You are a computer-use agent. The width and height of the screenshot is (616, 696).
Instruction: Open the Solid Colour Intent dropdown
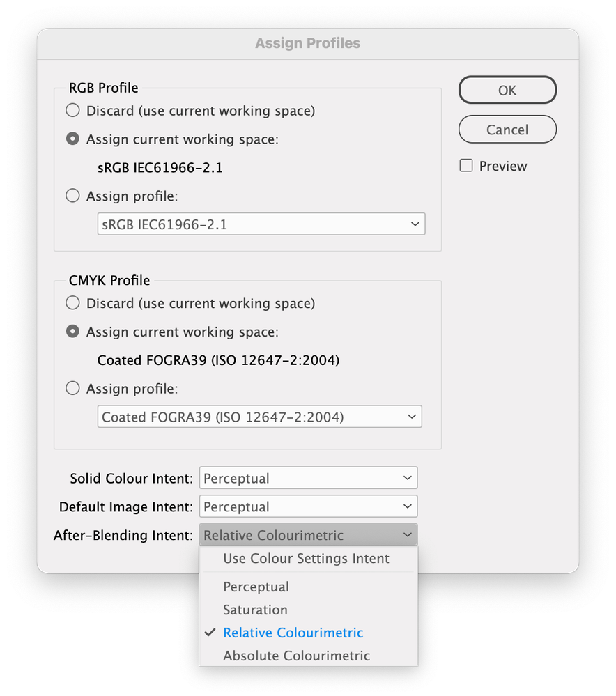click(309, 478)
